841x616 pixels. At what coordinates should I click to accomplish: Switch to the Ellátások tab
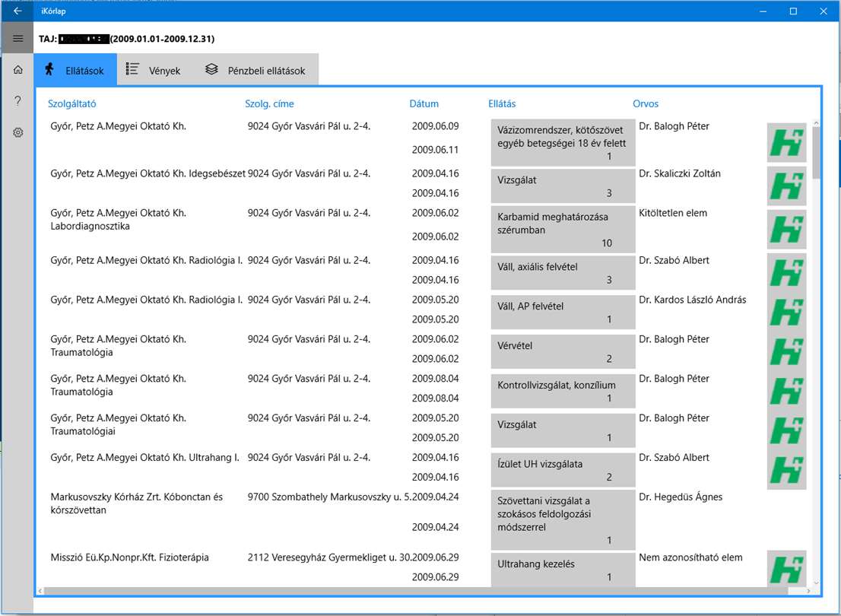click(x=75, y=70)
